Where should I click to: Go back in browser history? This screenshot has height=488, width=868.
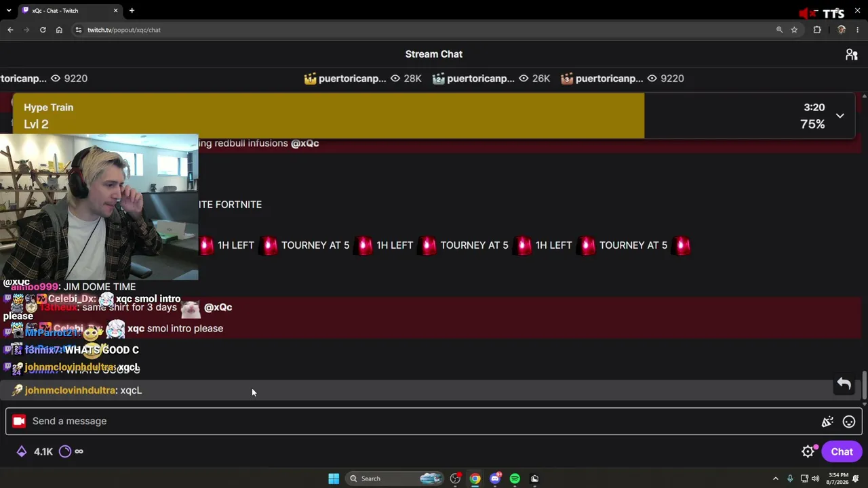click(10, 30)
